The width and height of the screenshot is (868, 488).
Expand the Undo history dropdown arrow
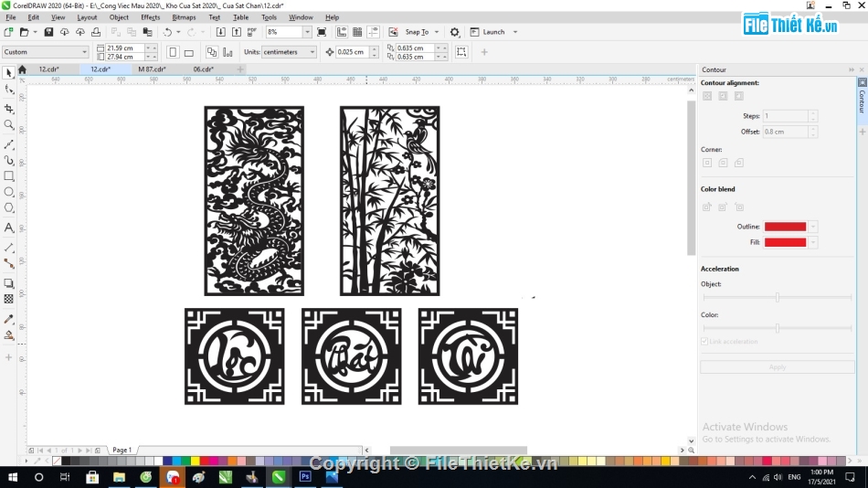point(178,32)
